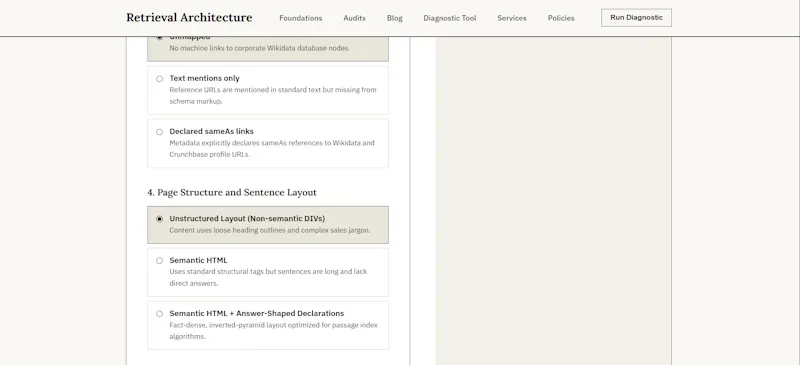Click the '4. Page Structure and Sentence Layout' heading

[232, 192]
